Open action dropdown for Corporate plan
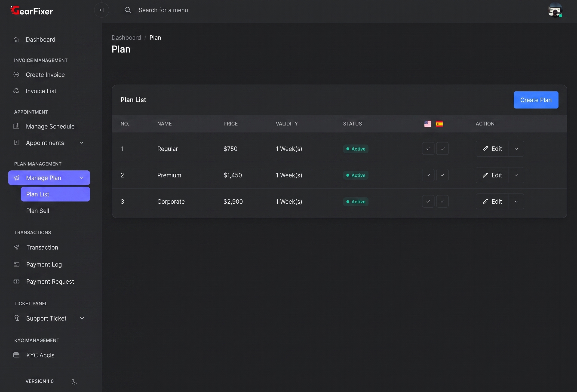The width and height of the screenshot is (577, 392). coord(516,201)
